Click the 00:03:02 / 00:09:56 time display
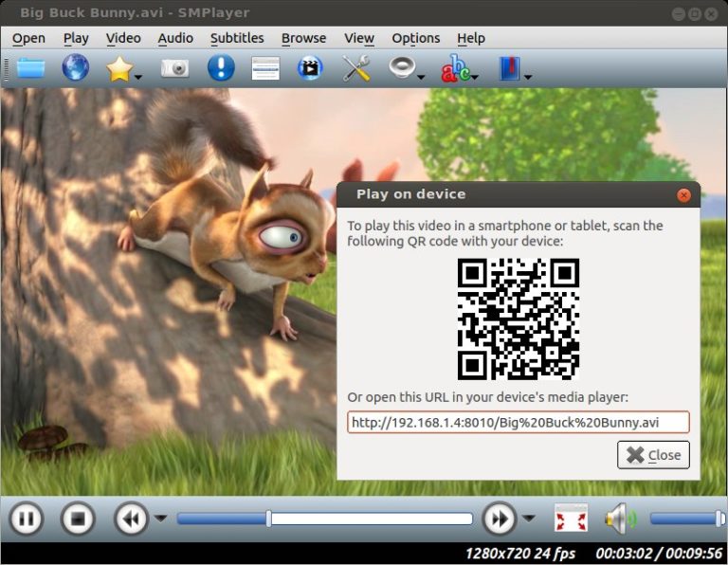The height and width of the screenshot is (565, 728). (x=660, y=554)
